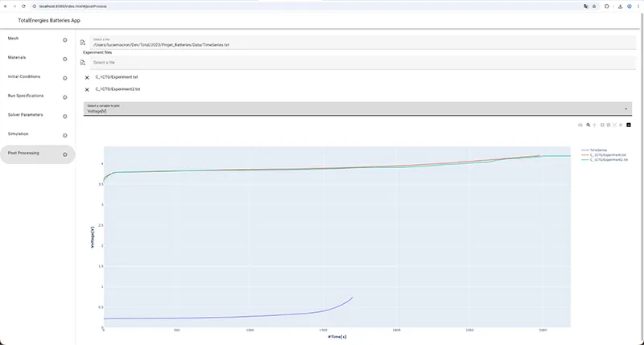Click the file icon beside TimeSeries path
The height and width of the screenshot is (345, 644).
(83, 43)
